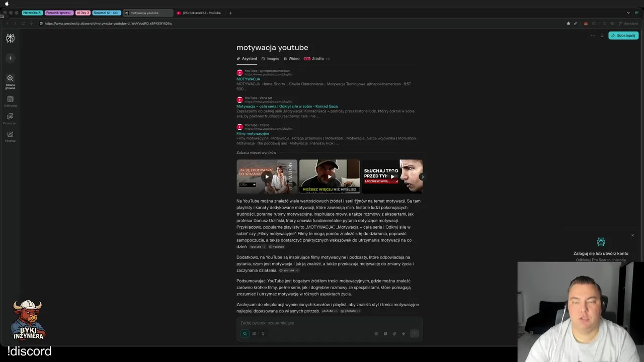Star bookmark this page in address bar
The image size is (644, 362).
coord(569,23)
